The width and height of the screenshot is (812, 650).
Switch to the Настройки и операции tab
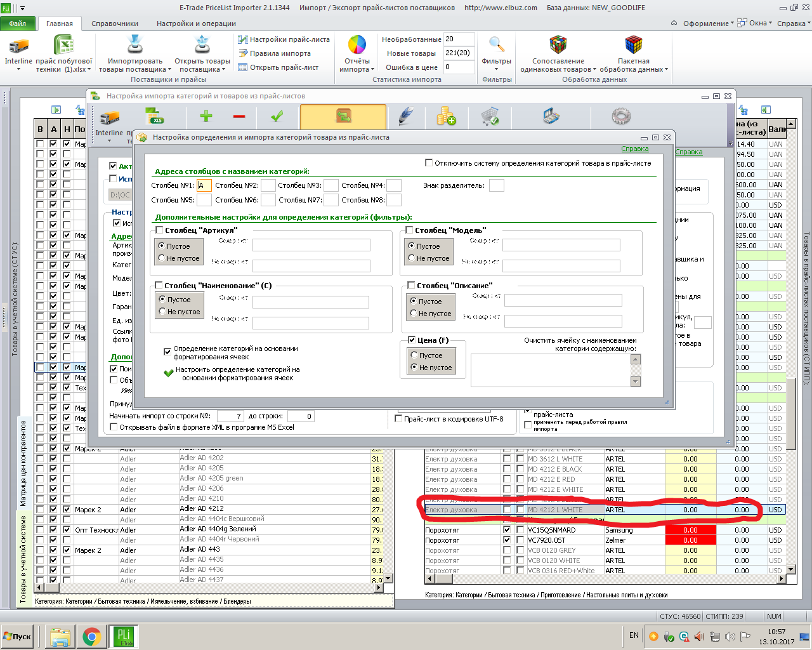pyautogui.click(x=196, y=23)
